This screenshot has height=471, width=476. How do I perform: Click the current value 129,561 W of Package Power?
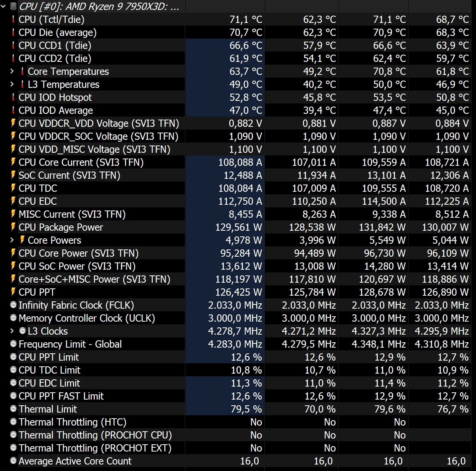[239, 227]
